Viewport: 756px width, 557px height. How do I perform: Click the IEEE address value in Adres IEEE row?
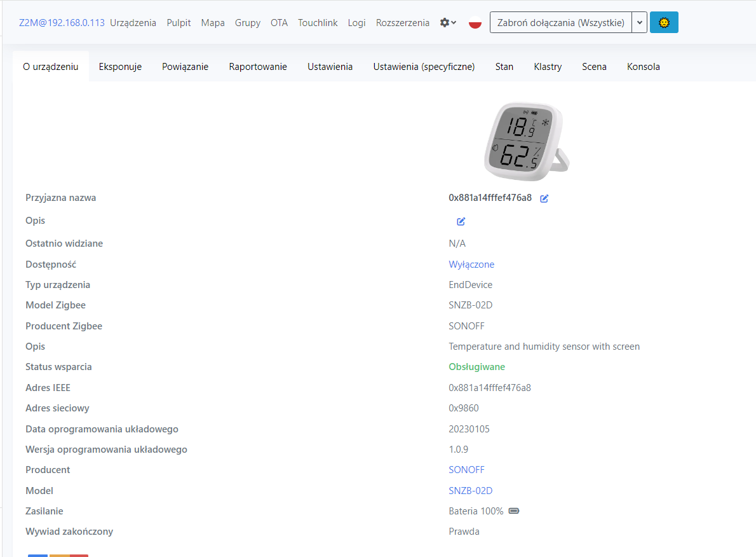point(490,388)
